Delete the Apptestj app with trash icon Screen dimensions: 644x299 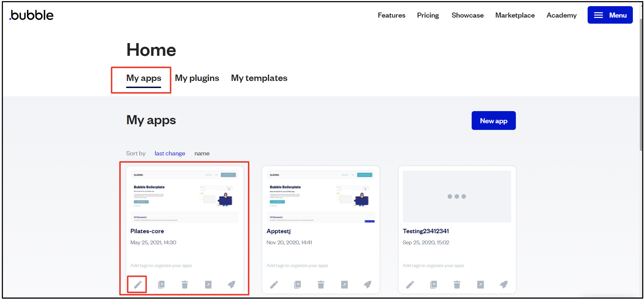321,285
